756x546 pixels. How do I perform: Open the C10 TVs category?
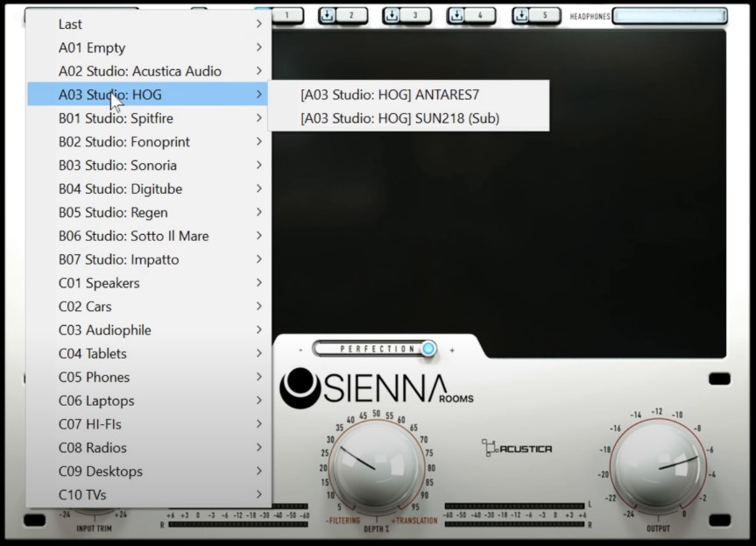point(149,495)
